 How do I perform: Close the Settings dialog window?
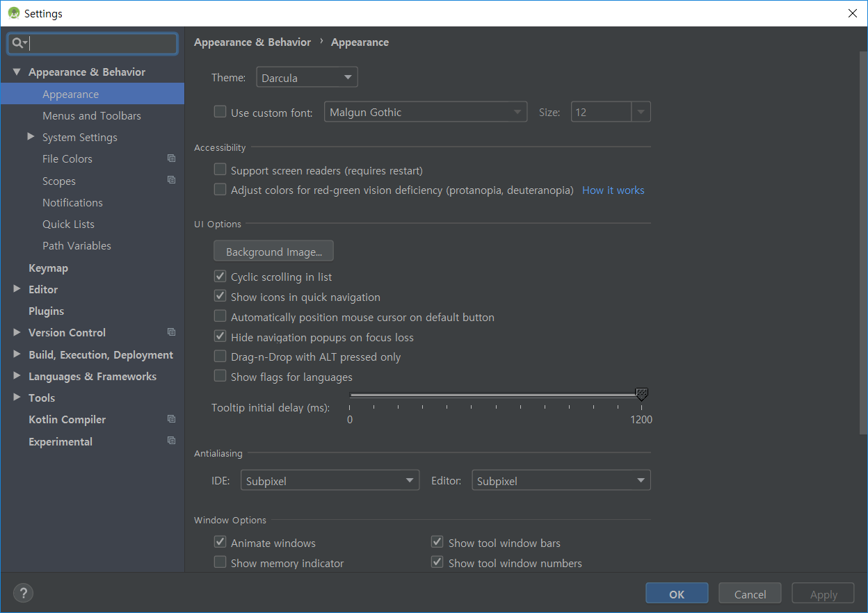852,13
